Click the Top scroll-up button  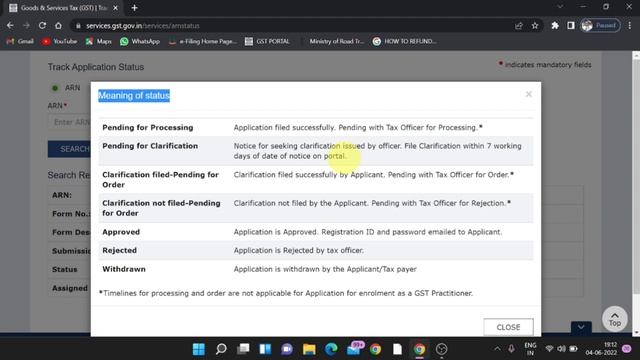click(615, 319)
